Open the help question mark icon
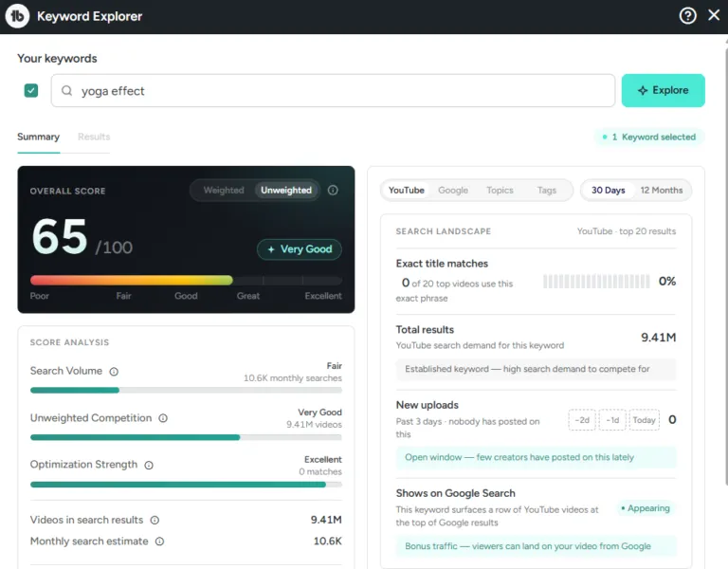Viewport: 728px width, 569px height. (687, 16)
